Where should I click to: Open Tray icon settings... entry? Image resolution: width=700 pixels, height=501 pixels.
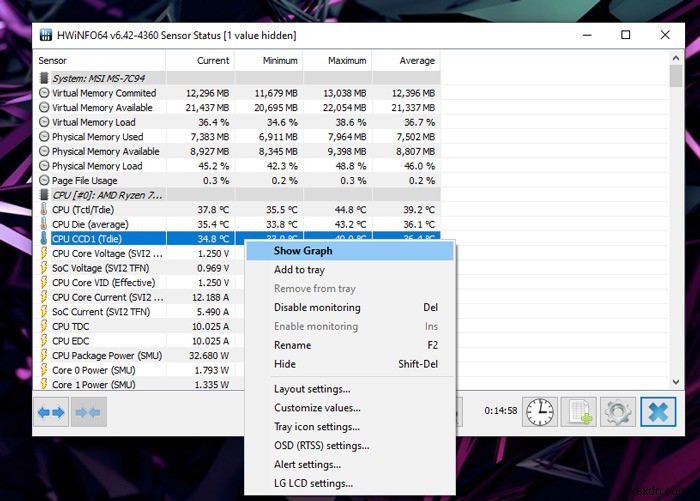(x=350, y=426)
